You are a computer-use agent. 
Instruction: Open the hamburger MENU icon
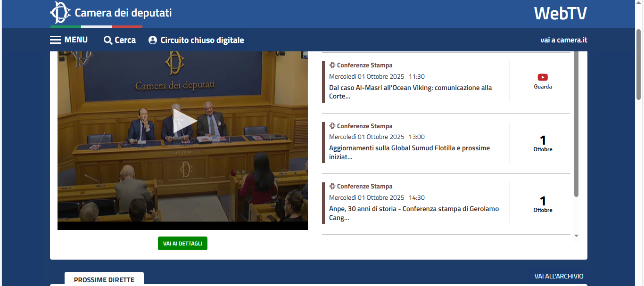click(x=56, y=40)
